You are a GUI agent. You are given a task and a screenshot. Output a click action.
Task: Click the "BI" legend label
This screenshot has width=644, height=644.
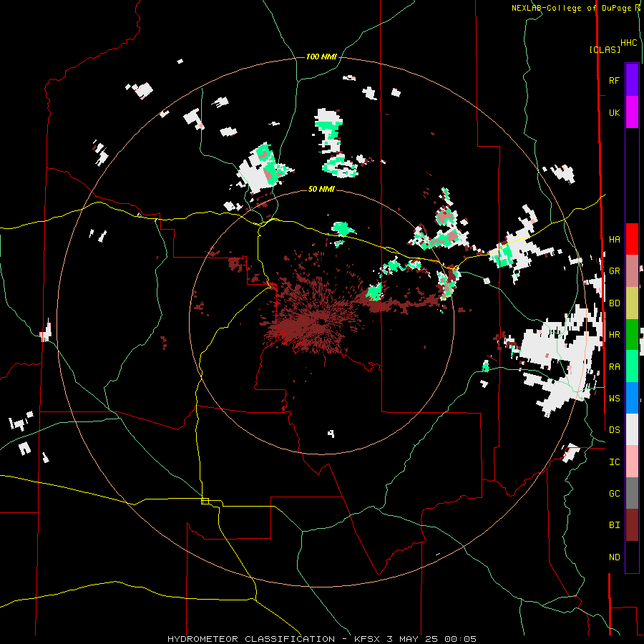(614, 525)
